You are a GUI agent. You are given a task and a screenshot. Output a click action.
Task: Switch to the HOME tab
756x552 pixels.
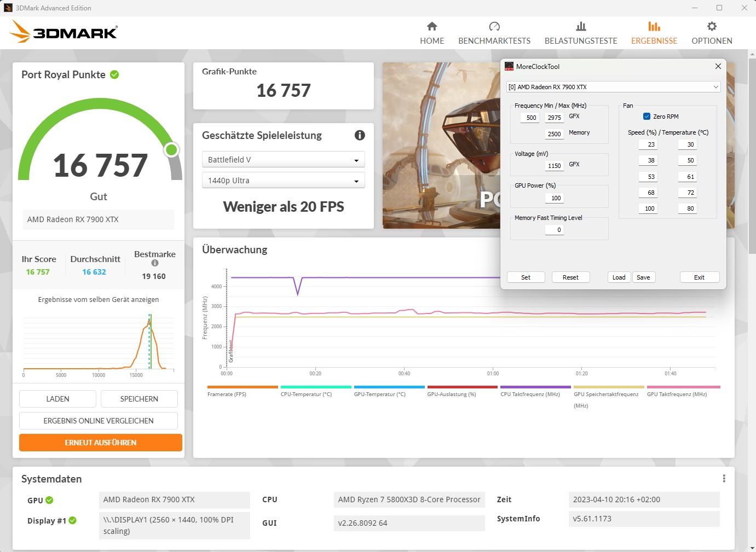tap(432, 40)
